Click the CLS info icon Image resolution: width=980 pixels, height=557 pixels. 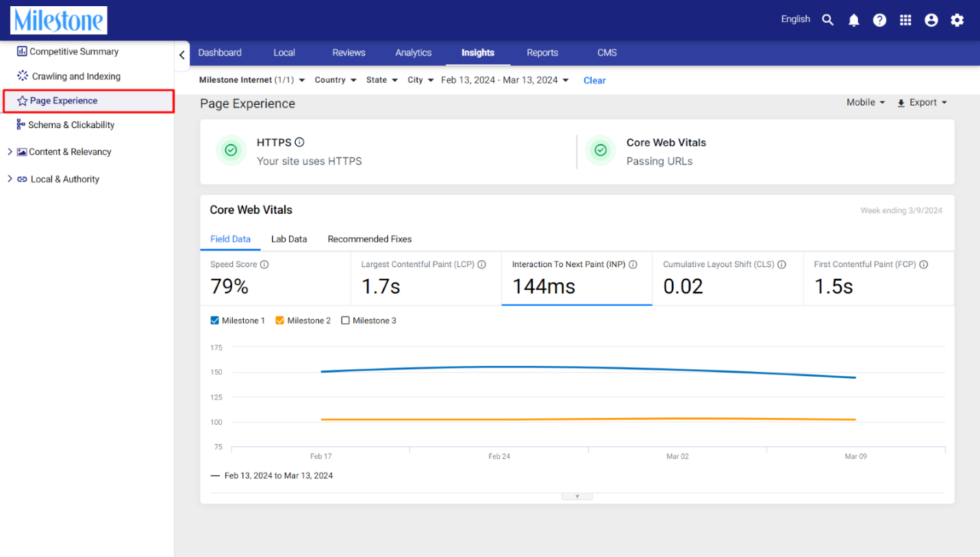pos(781,264)
